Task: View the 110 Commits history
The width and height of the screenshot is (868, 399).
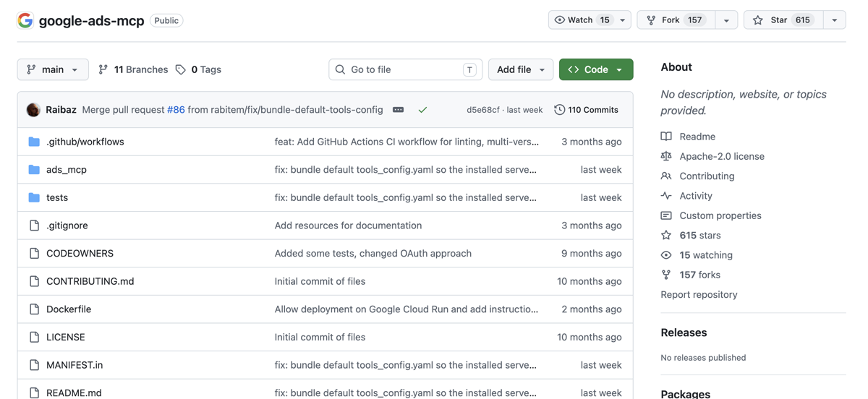Action: pyautogui.click(x=586, y=110)
